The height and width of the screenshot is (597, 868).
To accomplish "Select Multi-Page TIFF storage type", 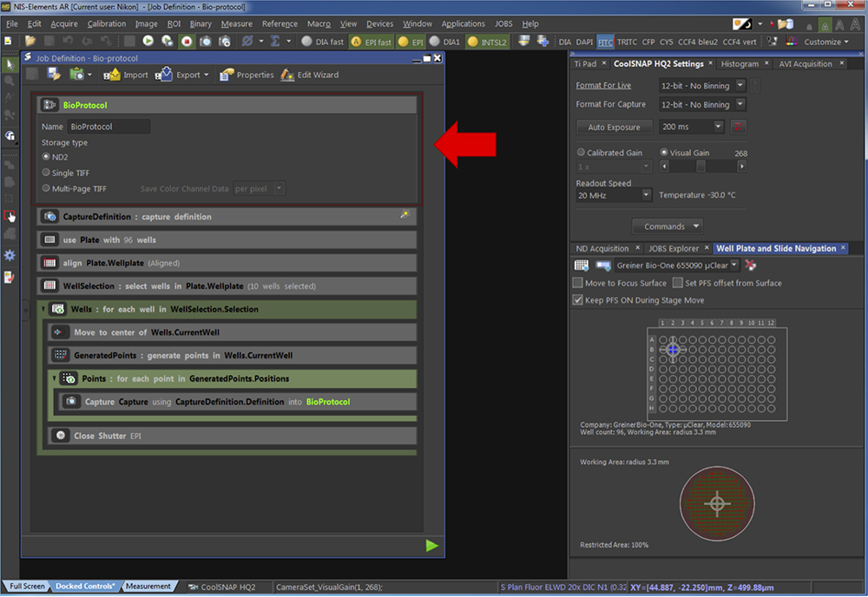I will (46, 188).
